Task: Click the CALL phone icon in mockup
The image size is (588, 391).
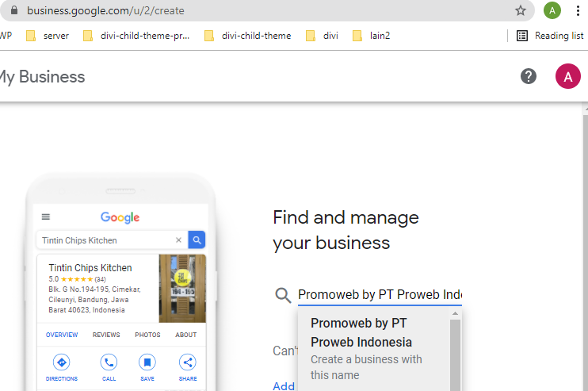Action: pos(109,362)
